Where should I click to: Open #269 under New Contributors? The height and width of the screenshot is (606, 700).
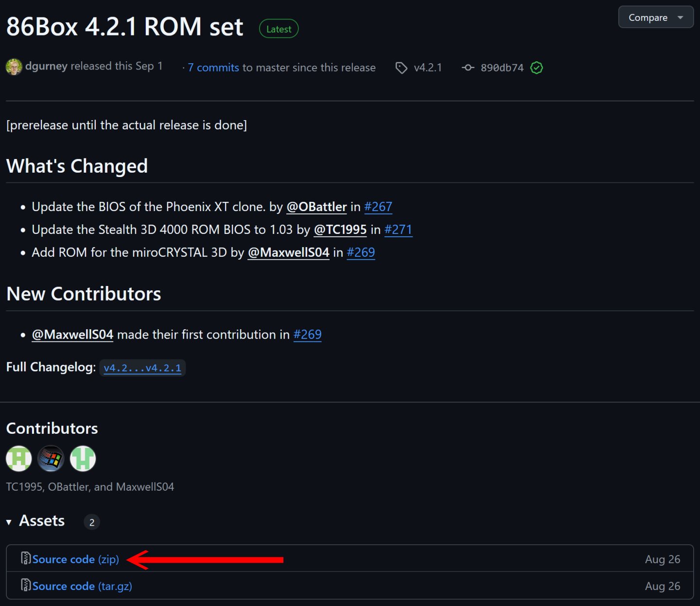pyautogui.click(x=307, y=335)
